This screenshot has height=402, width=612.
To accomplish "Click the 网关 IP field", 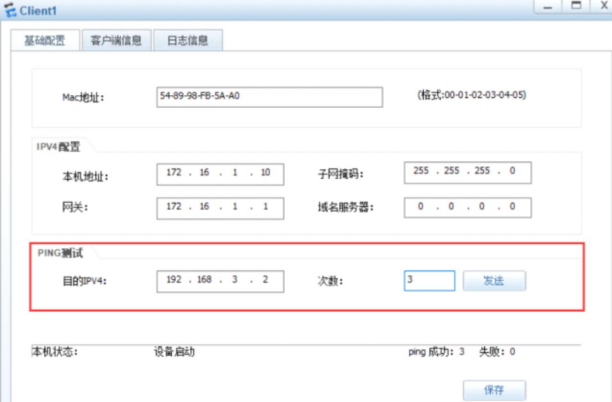I will point(220,208).
